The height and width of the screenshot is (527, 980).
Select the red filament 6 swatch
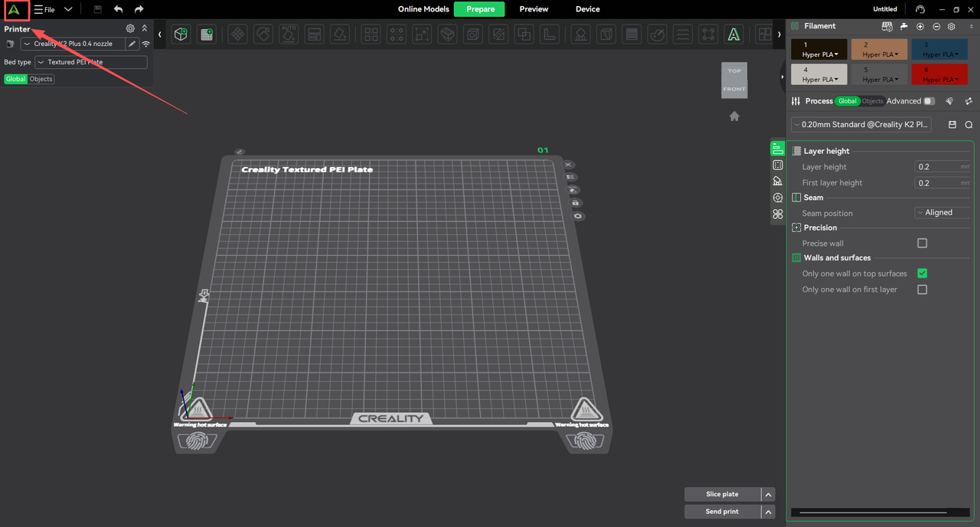point(939,74)
